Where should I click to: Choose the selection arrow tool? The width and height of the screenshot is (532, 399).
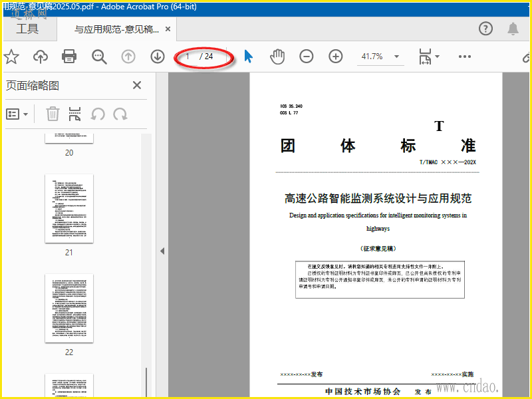tap(248, 57)
